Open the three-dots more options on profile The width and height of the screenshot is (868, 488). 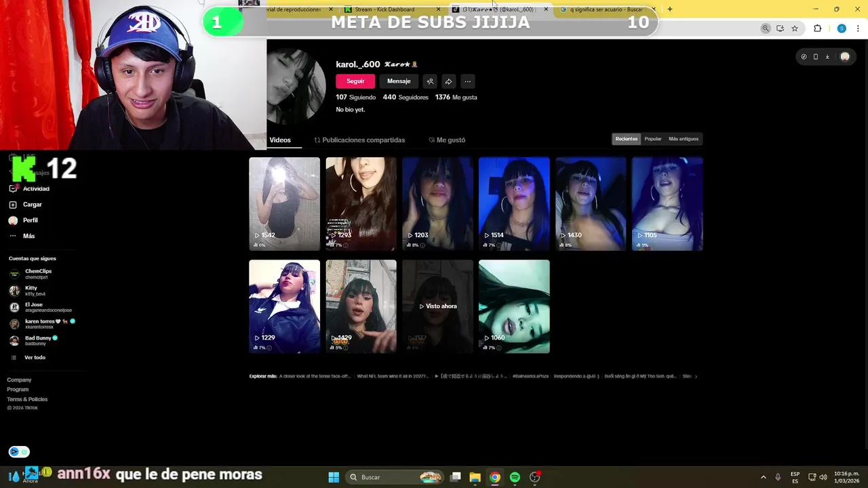click(x=467, y=81)
